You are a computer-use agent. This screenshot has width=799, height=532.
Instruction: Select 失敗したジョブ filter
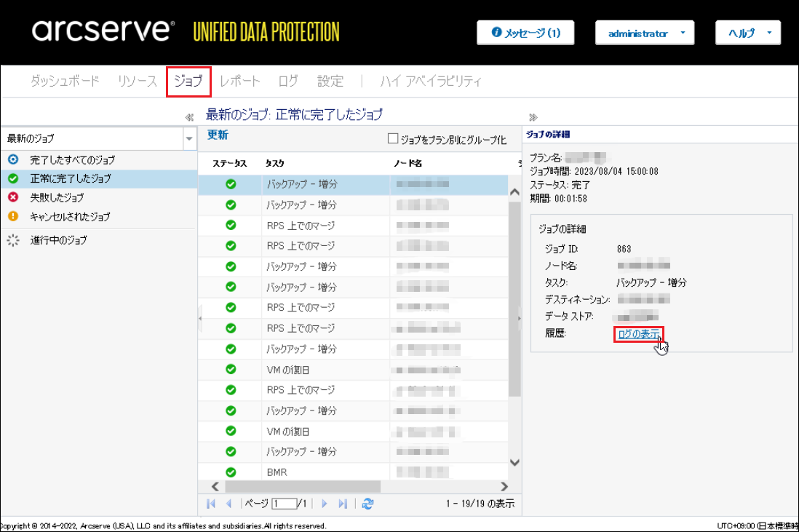99,197
